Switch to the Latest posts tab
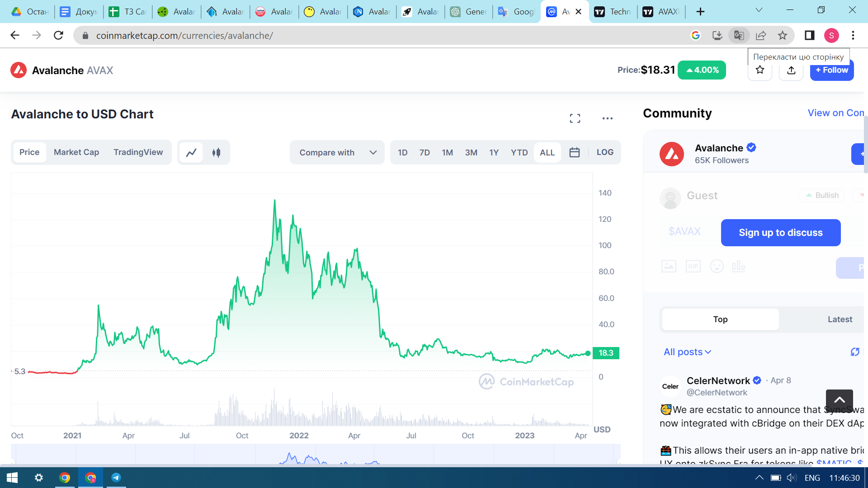868x488 pixels. point(840,319)
